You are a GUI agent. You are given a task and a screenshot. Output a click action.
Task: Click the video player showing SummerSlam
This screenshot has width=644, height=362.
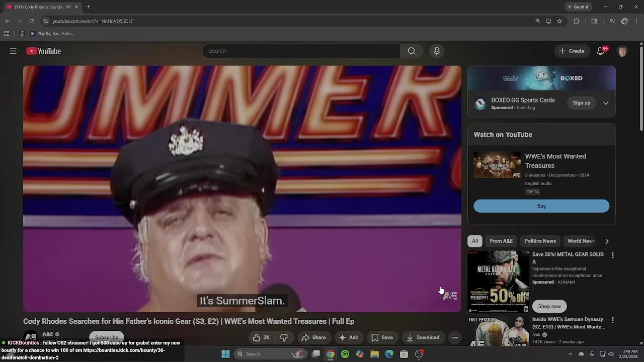(x=242, y=189)
